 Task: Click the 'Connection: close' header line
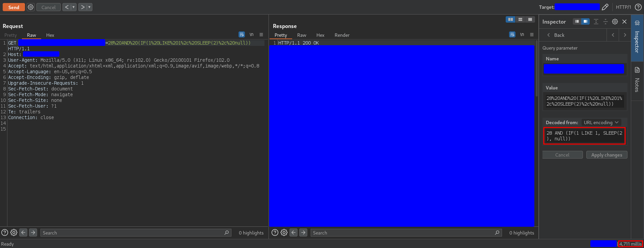pyautogui.click(x=31, y=117)
